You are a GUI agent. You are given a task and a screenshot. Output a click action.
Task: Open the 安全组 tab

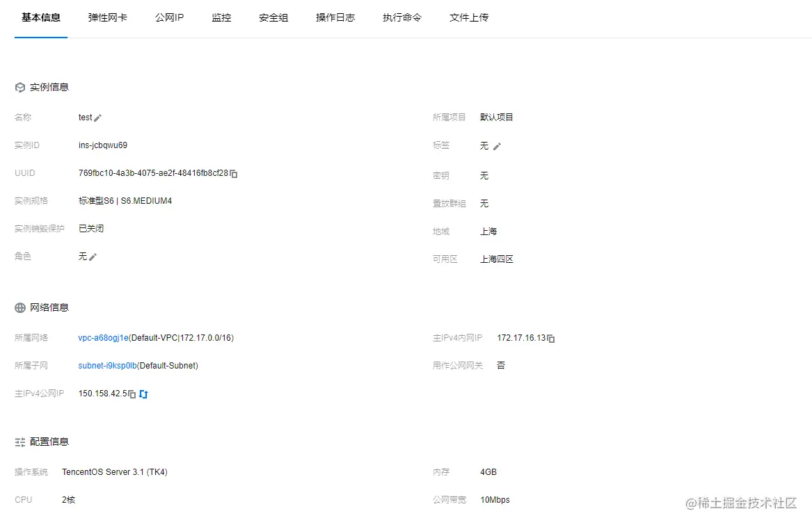tap(273, 17)
